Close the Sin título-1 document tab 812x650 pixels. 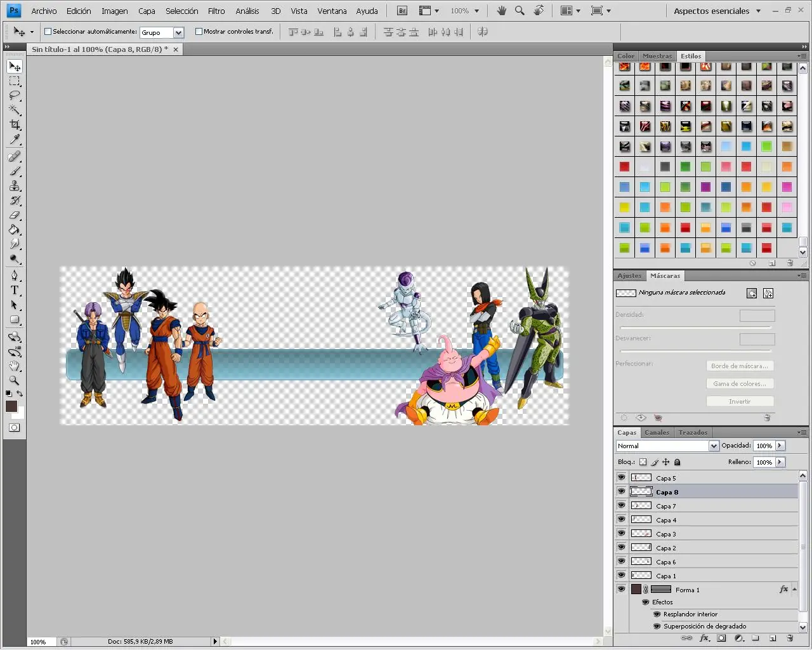(x=176, y=49)
